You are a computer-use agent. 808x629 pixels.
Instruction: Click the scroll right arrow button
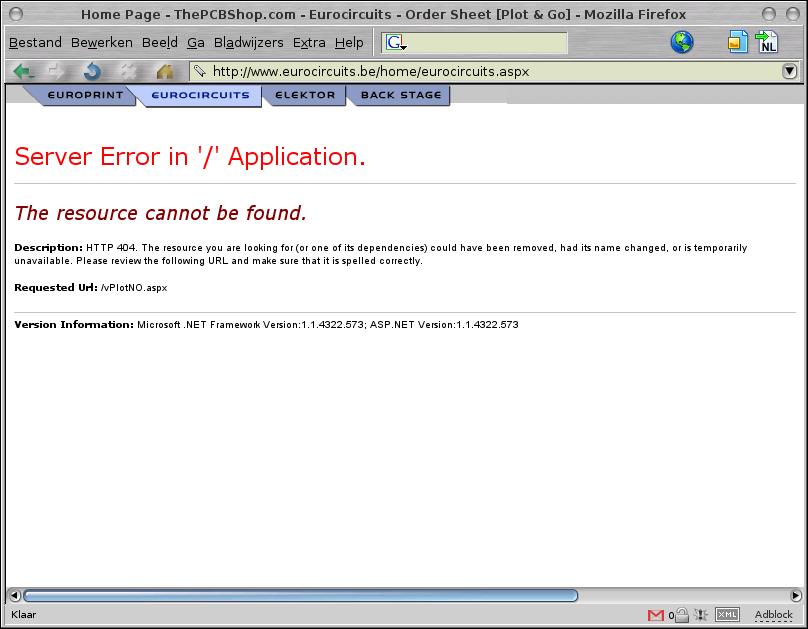796,596
